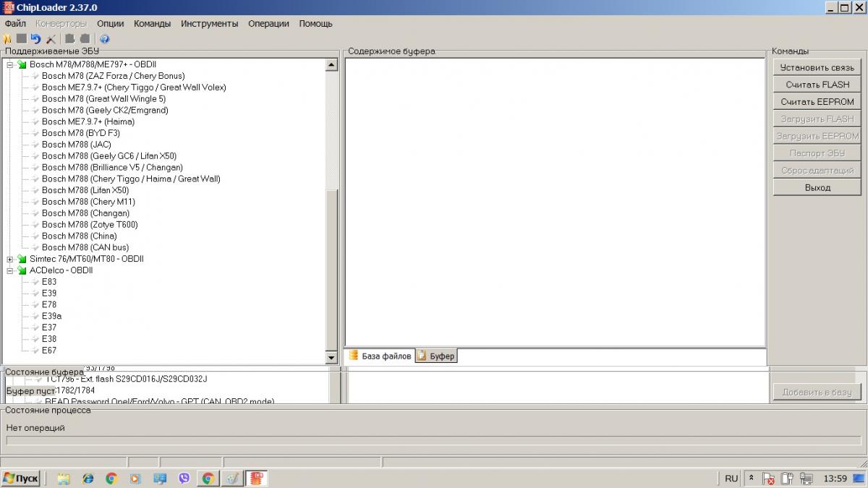Select Bosch M78 (ZAZ Forza / Chery Bonus)
This screenshot has width=868, height=488.
tap(113, 76)
